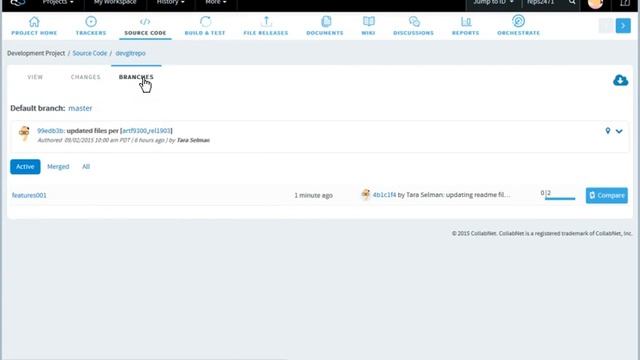The height and width of the screenshot is (360, 640).
Task: Open the artf9100 artifact link
Action: pyautogui.click(x=134, y=131)
